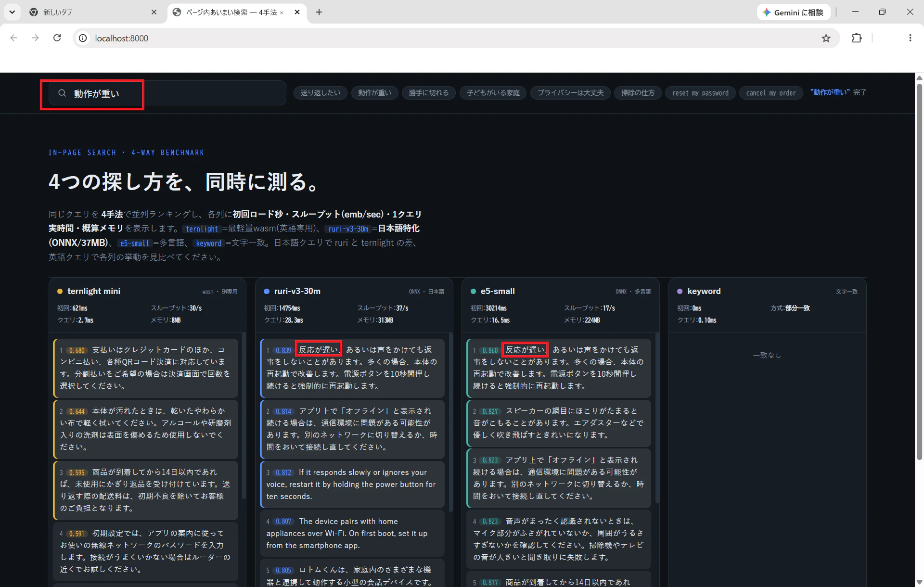Click the ternlight result scored 0.591
The image size is (924, 587).
pos(146,551)
